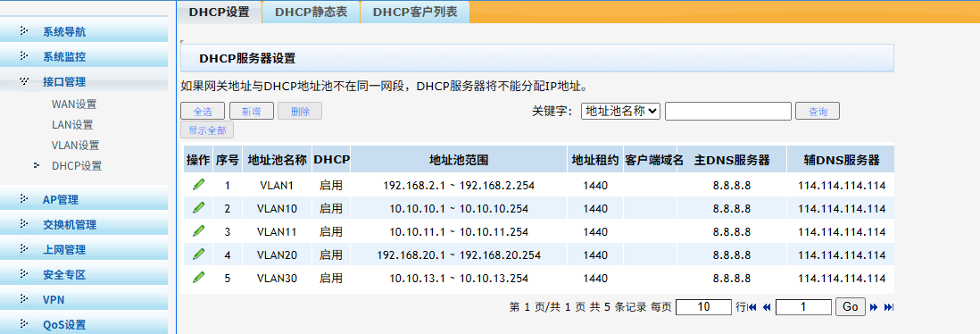
Task: Click the 8.8.8.8 DNS for VLAN11
Action: (x=731, y=231)
